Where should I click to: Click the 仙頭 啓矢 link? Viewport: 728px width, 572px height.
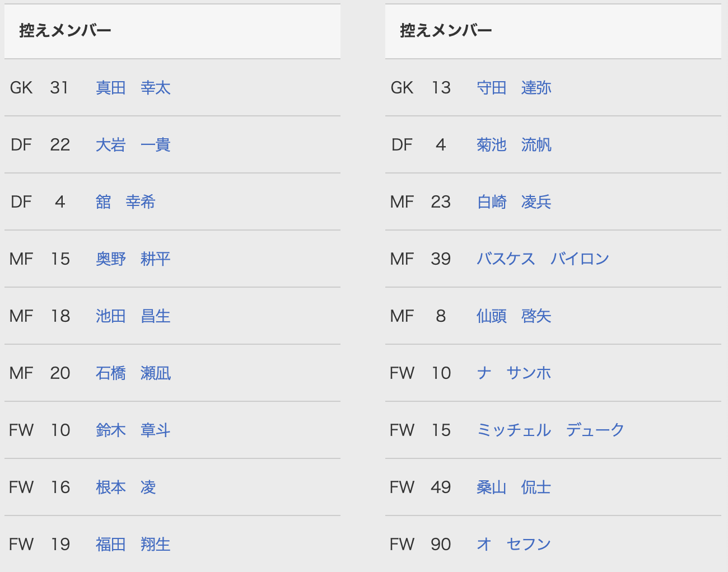point(514,316)
